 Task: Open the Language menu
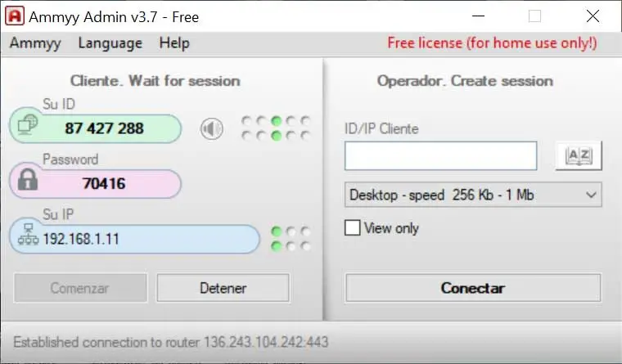point(110,43)
